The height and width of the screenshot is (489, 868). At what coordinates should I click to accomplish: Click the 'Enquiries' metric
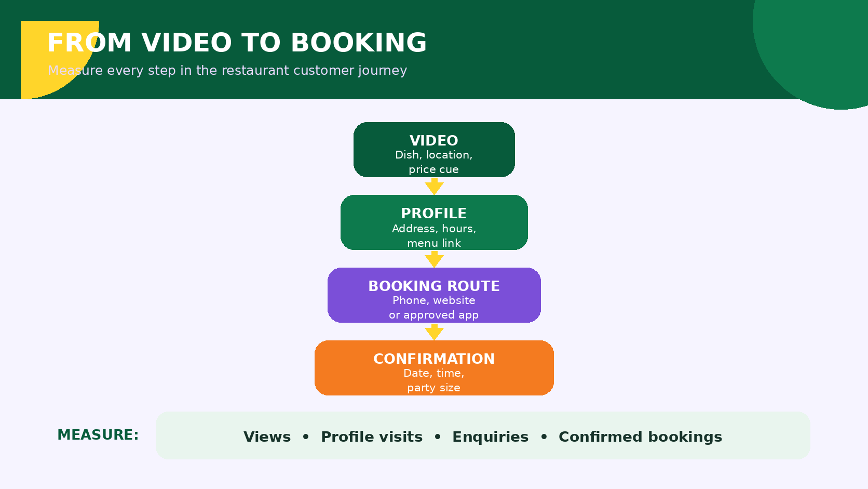pos(491,437)
